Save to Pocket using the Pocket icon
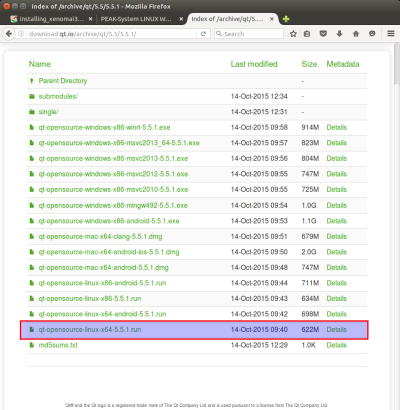The height and width of the screenshot is (410, 400). [x=323, y=34]
